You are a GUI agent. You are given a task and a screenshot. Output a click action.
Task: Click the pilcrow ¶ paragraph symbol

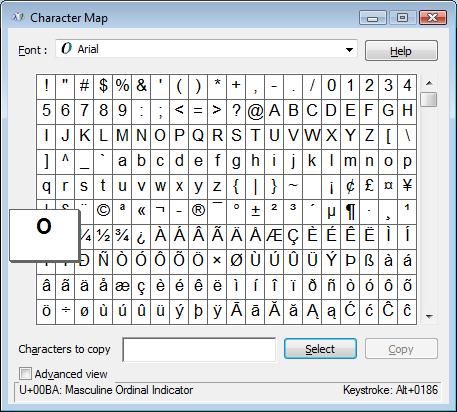click(350, 212)
